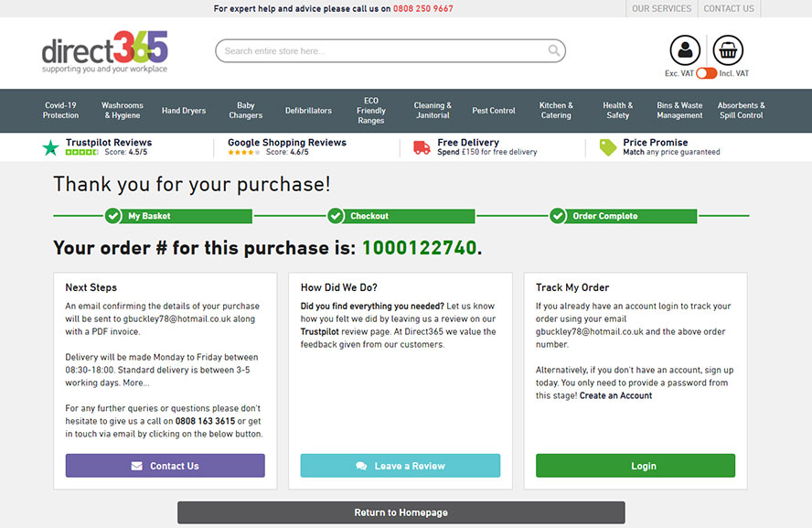Toggle the Exc./Incl. VAT switch
This screenshot has width=812, height=528.
tap(706, 73)
